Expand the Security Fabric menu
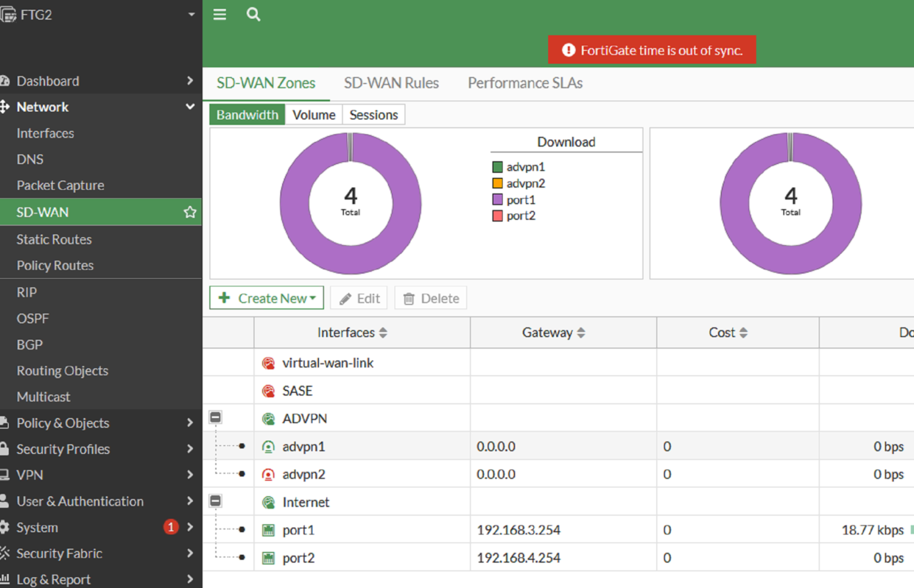 pos(190,553)
